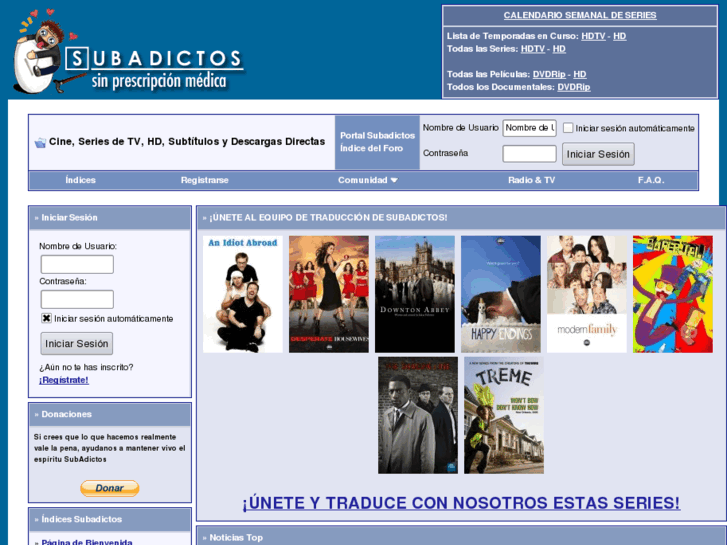727x545 pixels.
Task: Open the Índices menu item
Action: (x=80, y=180)
